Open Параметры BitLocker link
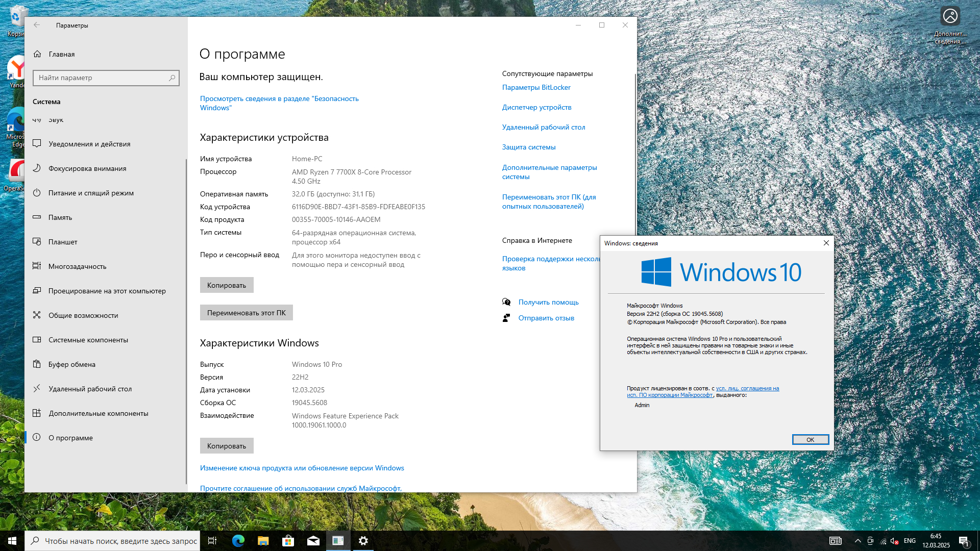The height and width of the screenshot is (551, 980). click(536, 87)
